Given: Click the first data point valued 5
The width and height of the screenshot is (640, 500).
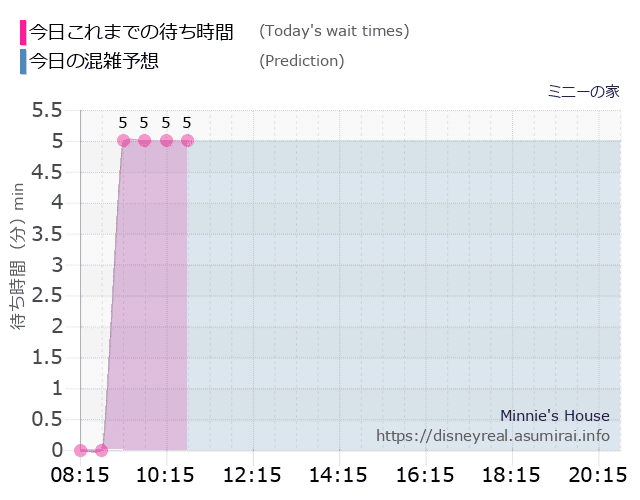Looking at the screenshot, I should 123,141.
